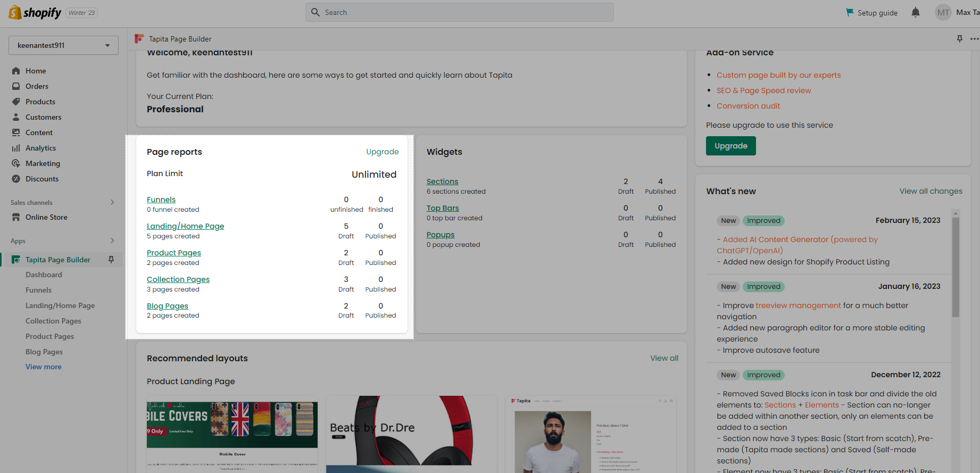Click the Upgrade link in Page reports
Image resolution: width=980 pixels, height=473 pixels.
pos(382,152)
